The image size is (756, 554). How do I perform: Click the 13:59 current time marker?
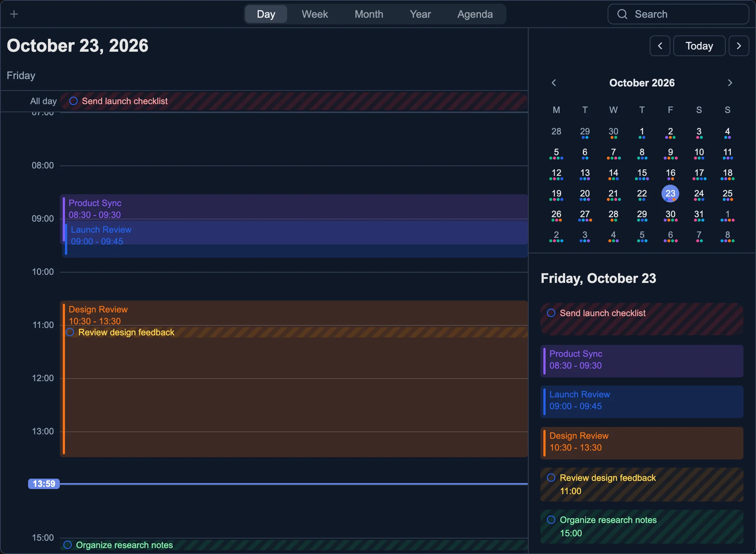(x=44, y=483)
